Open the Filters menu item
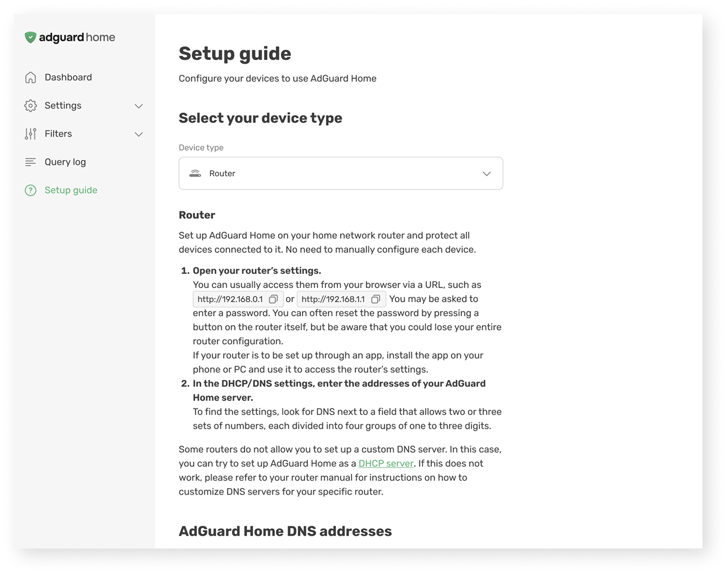This screenshot has height=574, width=728. [x=58, y=134]
